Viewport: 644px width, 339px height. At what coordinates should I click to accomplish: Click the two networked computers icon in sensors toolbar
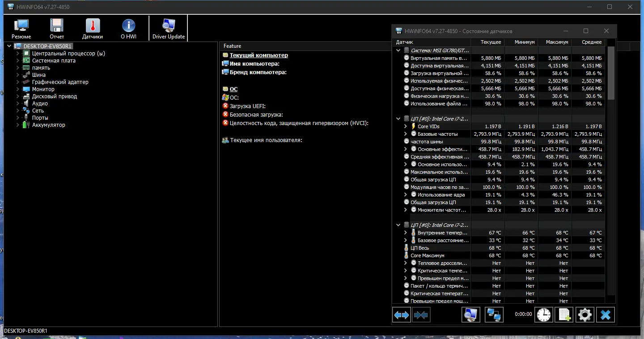point(494,315)
